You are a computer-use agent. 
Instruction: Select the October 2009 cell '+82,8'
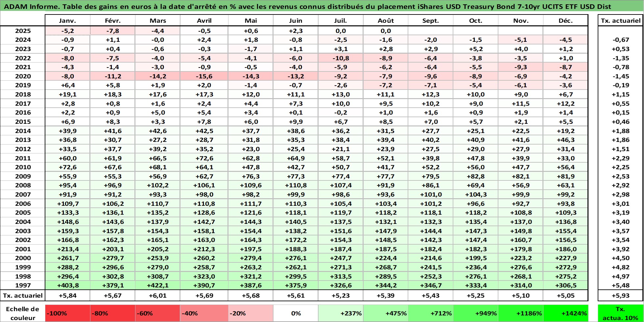(x=476, y=176)
